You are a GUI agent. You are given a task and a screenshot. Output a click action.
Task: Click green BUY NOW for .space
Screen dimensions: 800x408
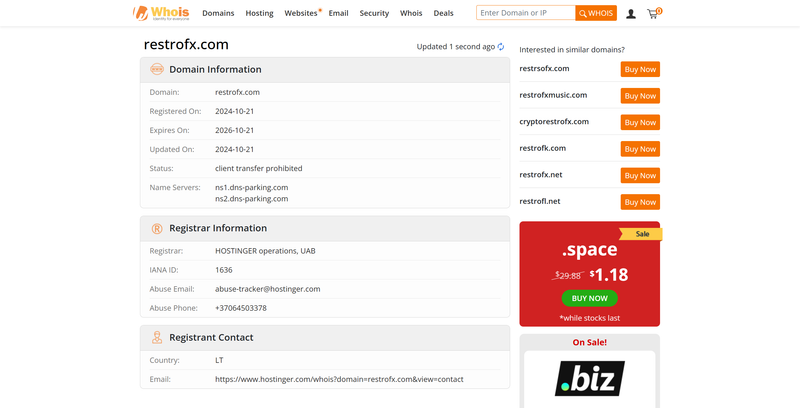tap(589, 298)
